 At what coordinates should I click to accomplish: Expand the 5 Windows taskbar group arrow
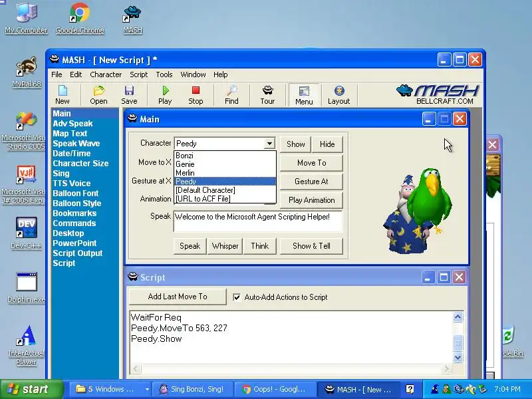[x=147, y=389]
